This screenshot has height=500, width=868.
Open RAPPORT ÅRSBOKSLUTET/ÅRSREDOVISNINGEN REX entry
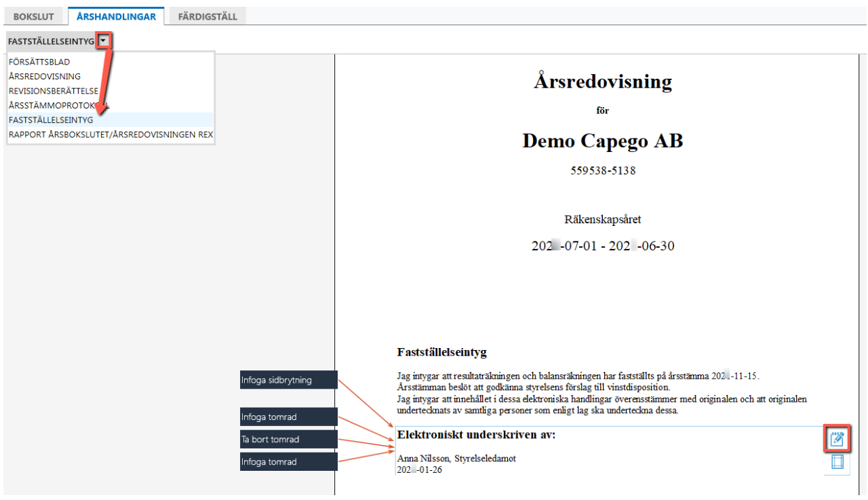coord(111,134)
